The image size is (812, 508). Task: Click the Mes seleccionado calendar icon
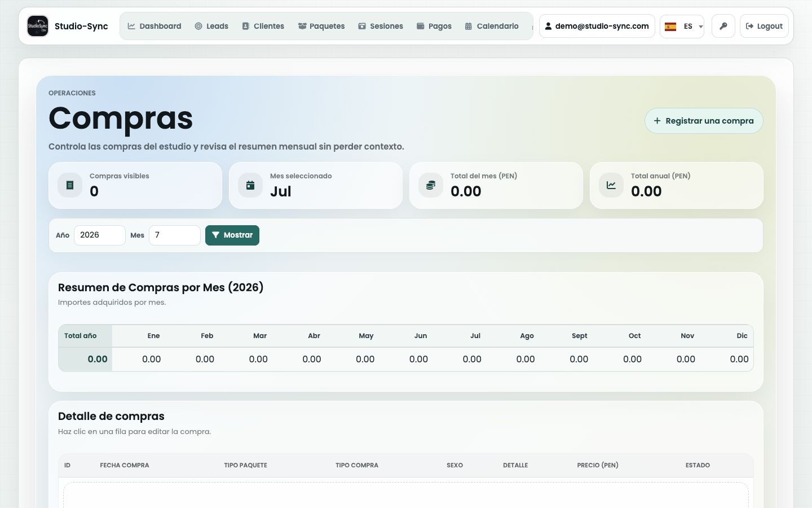[x=250, y=185]
